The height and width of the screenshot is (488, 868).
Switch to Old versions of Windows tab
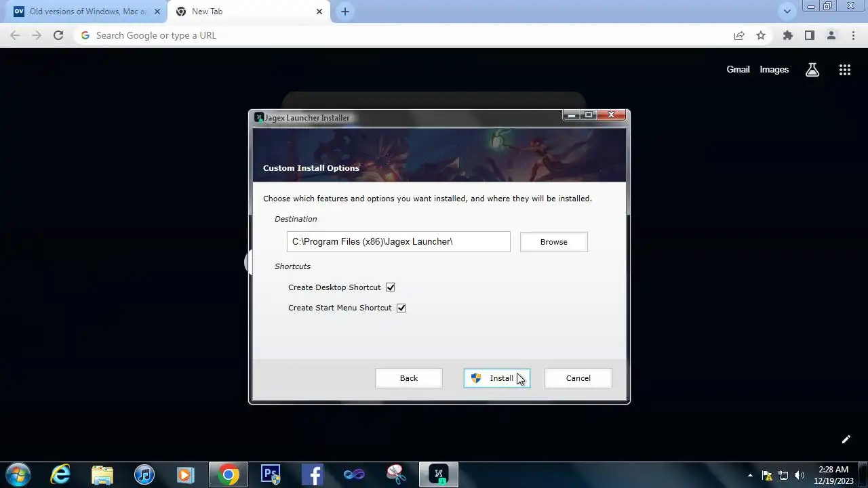click(86, 12)
